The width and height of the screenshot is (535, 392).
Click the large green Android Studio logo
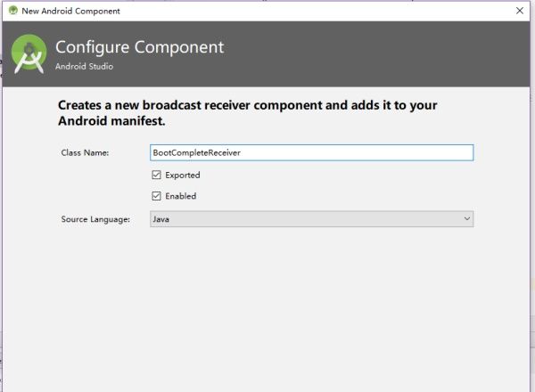tap(29, 53)
